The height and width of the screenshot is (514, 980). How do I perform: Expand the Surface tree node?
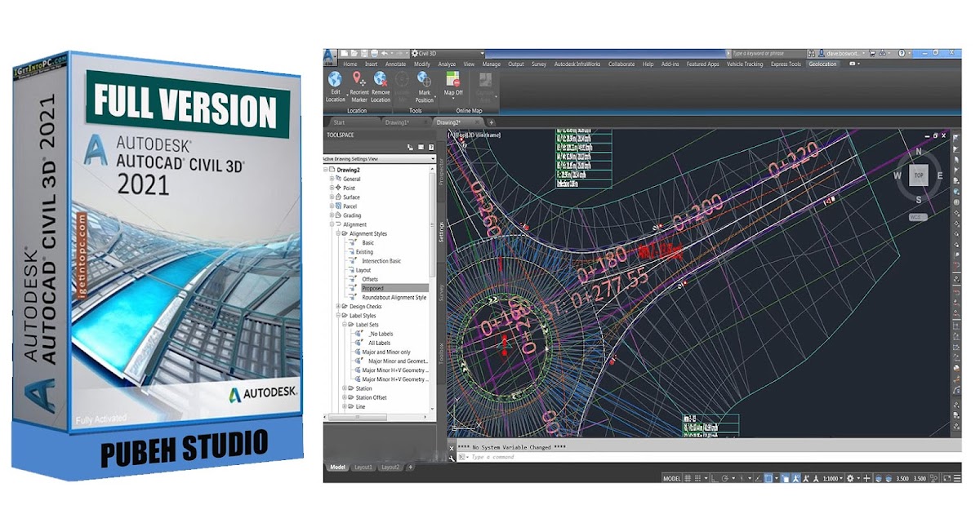pyautogui.click(x=332, y=197)
